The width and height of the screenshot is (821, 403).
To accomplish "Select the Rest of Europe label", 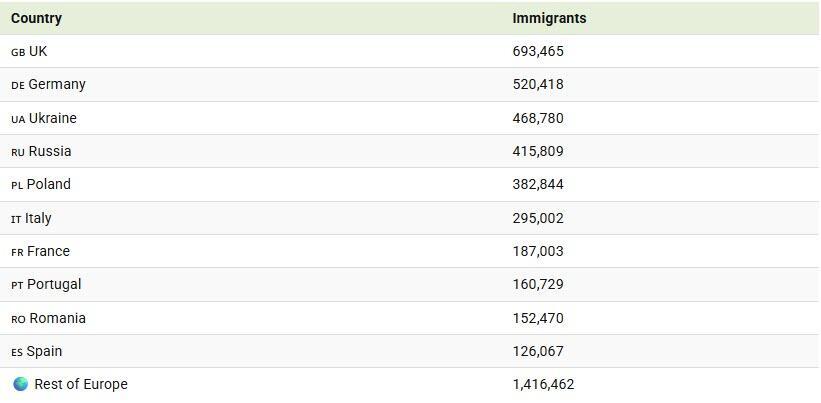I will click(x=81, y=384).
